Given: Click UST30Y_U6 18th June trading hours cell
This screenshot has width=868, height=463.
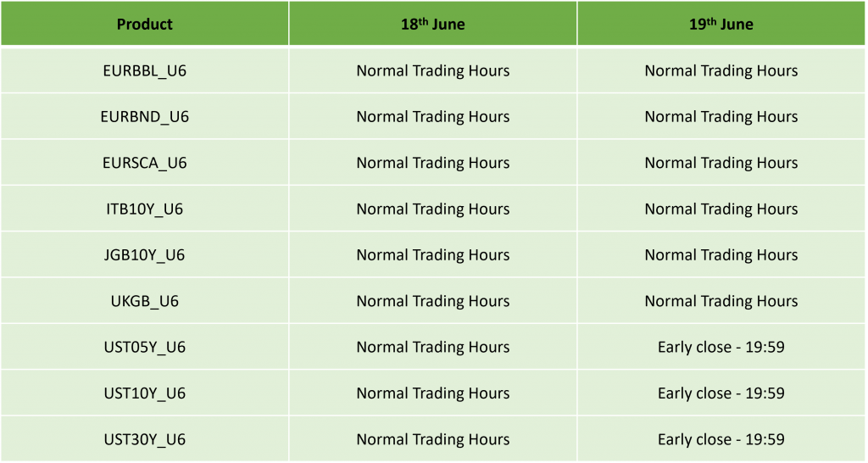Looking at the screenshot, I should 433,438.
